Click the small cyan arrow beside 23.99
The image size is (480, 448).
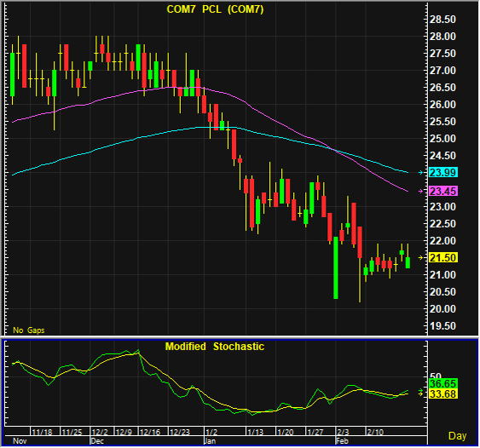(x=421, y=173)
